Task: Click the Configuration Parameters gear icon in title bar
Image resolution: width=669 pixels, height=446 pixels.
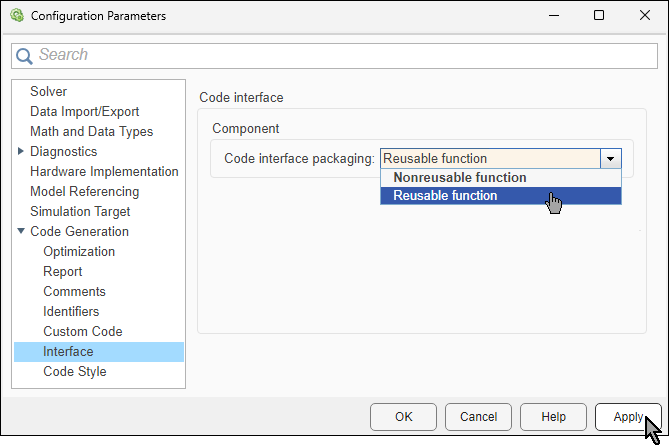Action: 17,15
